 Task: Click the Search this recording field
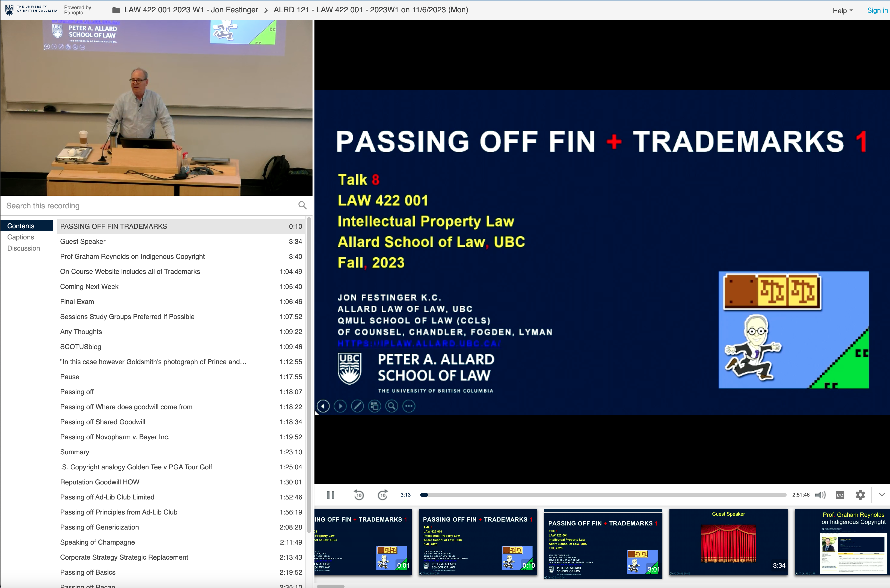click(150, 205)
